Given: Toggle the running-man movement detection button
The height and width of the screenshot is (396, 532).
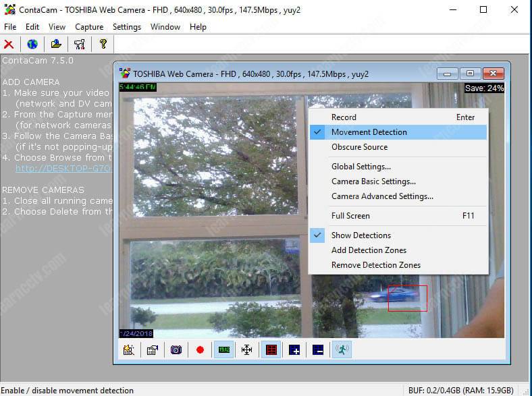Looking at the screenshot, I should tap(342, 350).
